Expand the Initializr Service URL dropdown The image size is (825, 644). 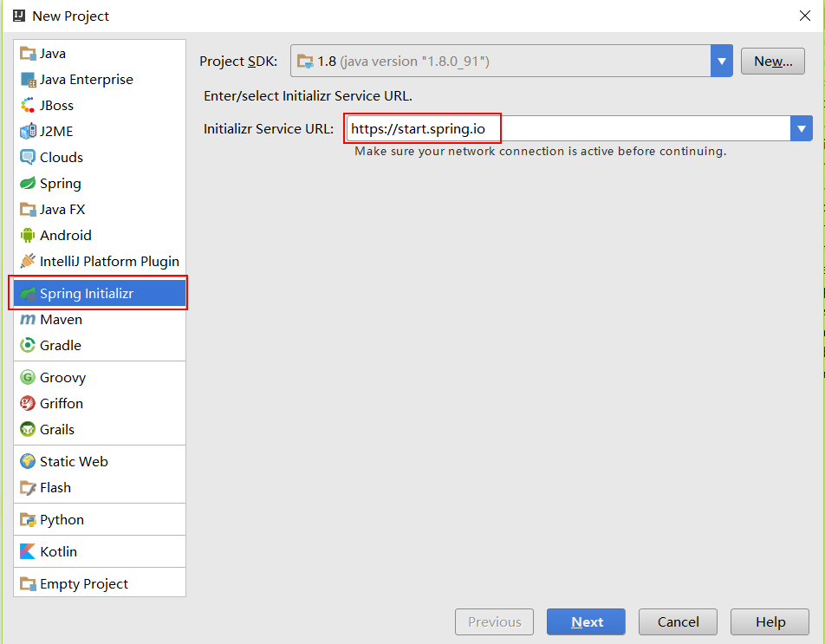pos(801,129)
